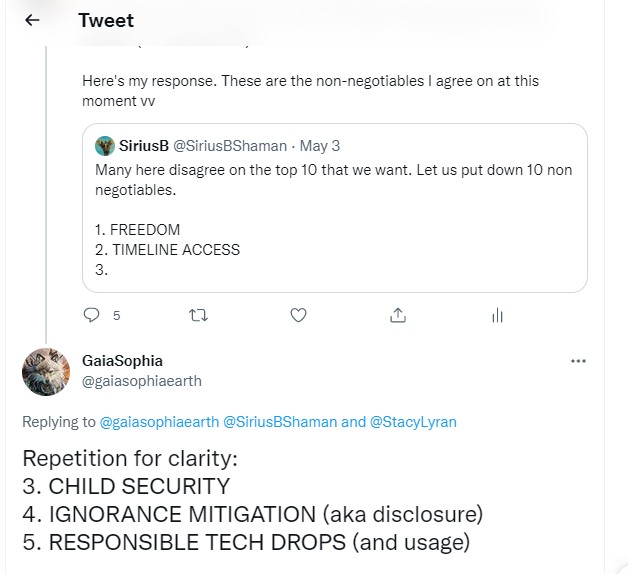Click the "Repetition for clarity" tweet text
Viewport: 628px width, 574px height.
click(132, 461)
